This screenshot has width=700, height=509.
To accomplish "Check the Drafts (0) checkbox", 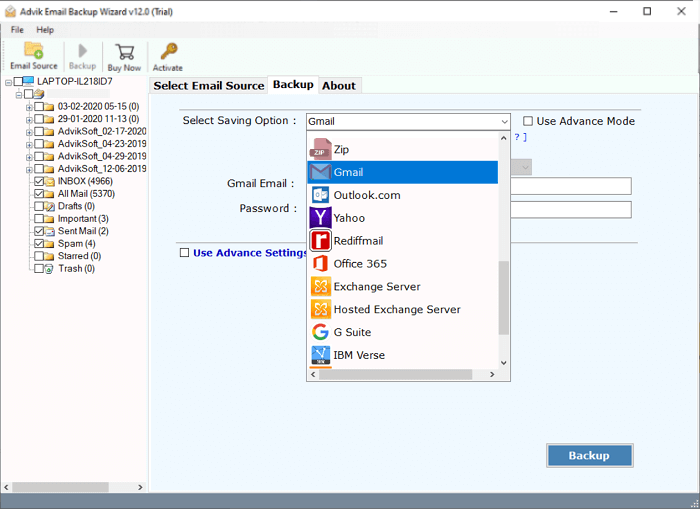I will coord(39,206).
